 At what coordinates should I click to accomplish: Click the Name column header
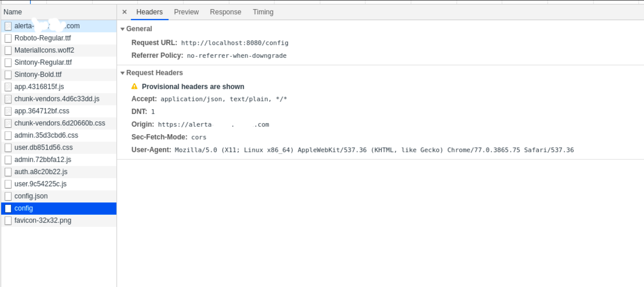tap(12, 12)
